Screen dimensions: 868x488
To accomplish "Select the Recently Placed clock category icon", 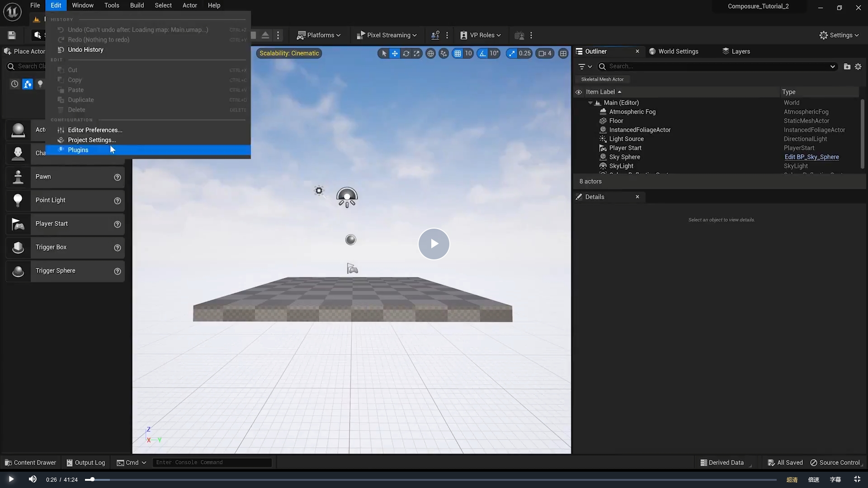I will (14, 84).
